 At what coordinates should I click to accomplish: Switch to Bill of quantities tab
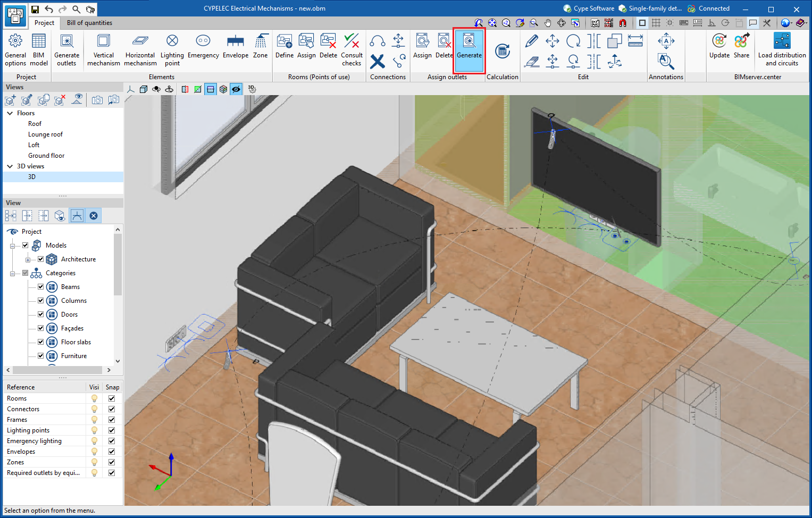[89, 23]
